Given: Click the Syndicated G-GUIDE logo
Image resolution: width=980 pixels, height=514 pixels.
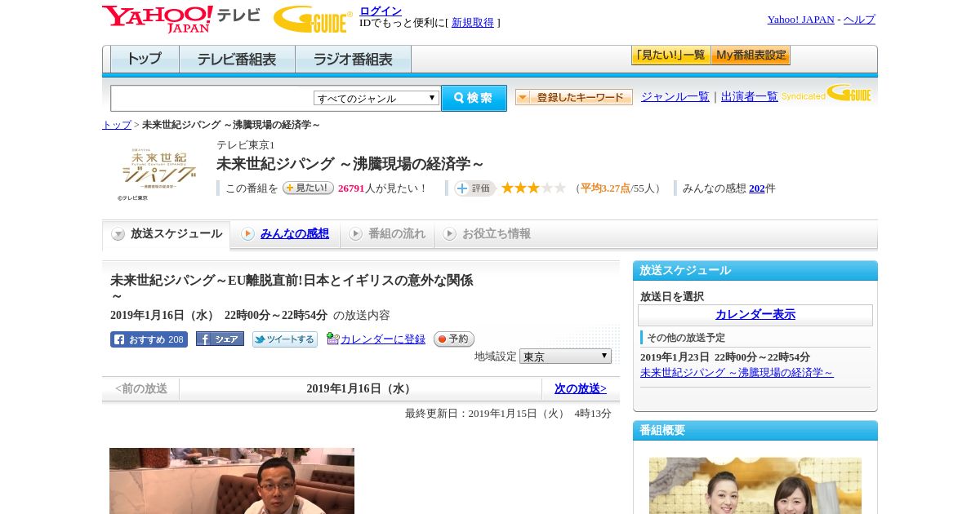Looking at the screenshot, I should (x=826, y=93).
